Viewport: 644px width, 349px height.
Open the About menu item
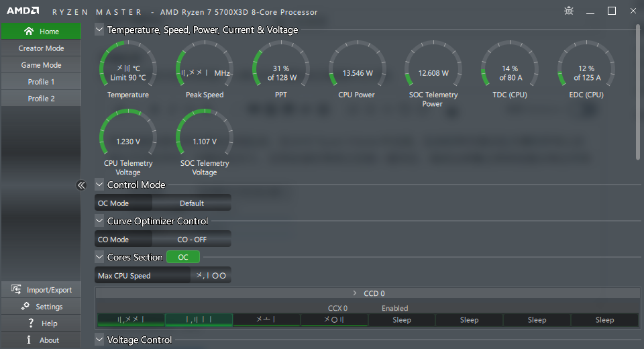click(x=41, y=340)
